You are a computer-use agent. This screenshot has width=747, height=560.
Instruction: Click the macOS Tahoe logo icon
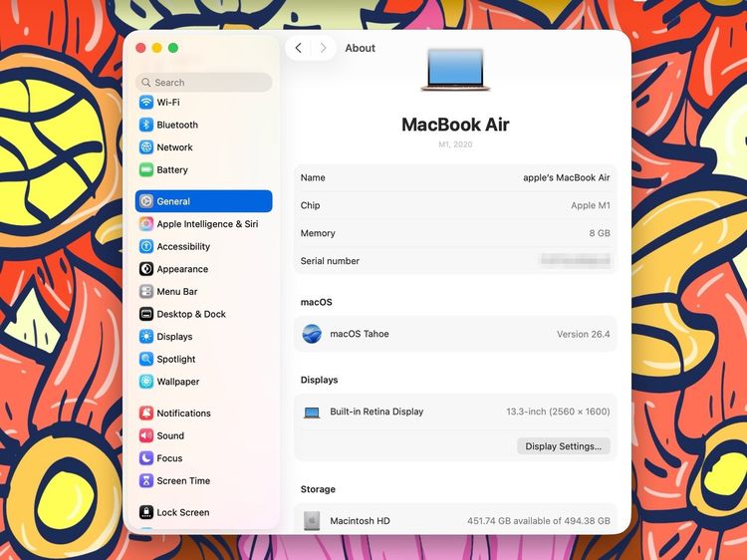[x=312, y=334]
